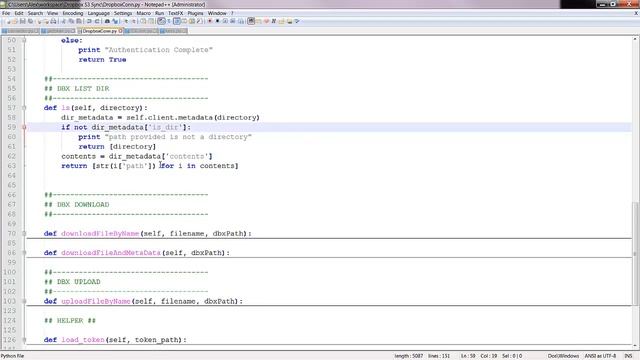
Task: Click the Redo toolbar icon
Action: (97, 21)
